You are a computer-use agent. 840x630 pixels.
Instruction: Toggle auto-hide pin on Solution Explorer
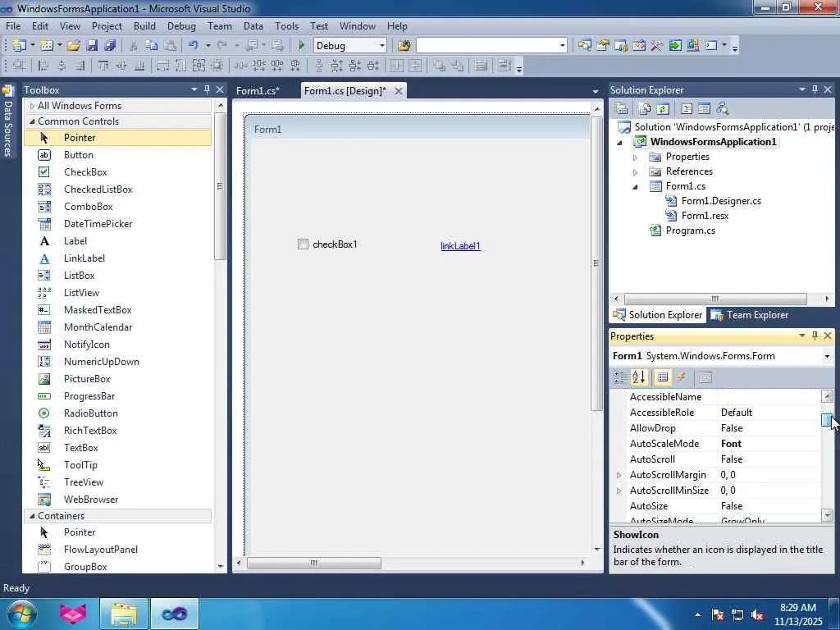coord(815,89)
